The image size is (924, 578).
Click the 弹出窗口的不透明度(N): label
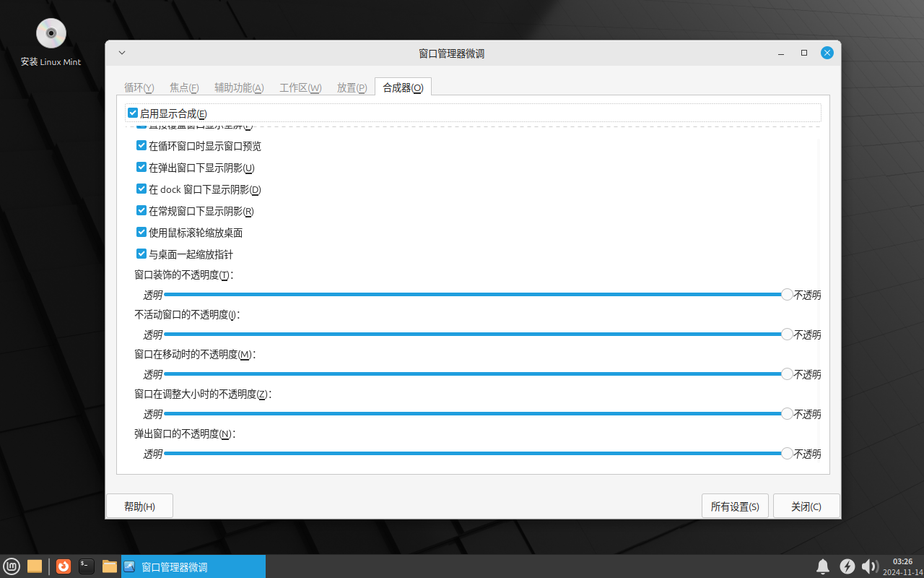click(184, 434)
